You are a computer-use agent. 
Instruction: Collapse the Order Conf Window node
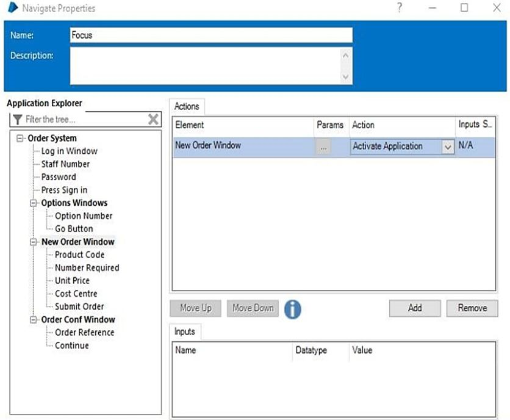coord(34,320)
